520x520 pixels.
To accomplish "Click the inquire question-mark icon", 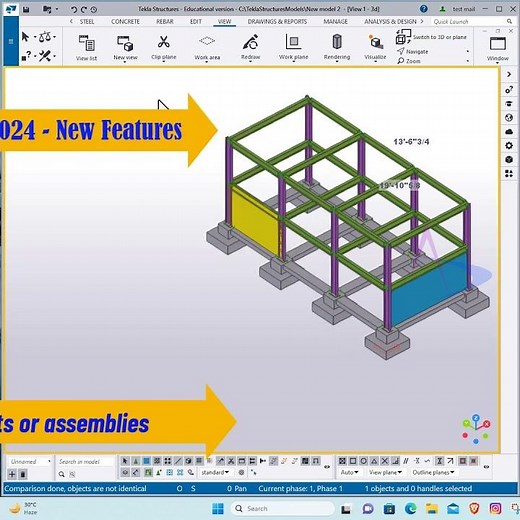I will pyautogui.click(x=26, y=56).
